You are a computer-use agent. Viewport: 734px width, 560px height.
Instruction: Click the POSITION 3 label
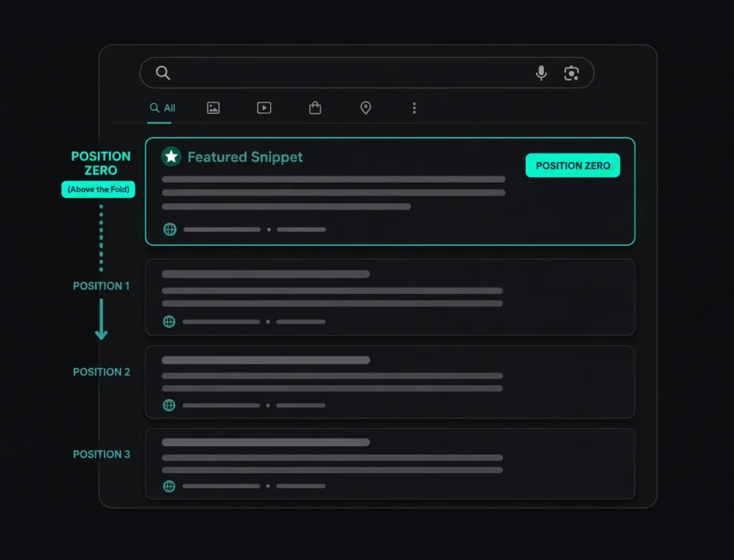click(102, 454)
